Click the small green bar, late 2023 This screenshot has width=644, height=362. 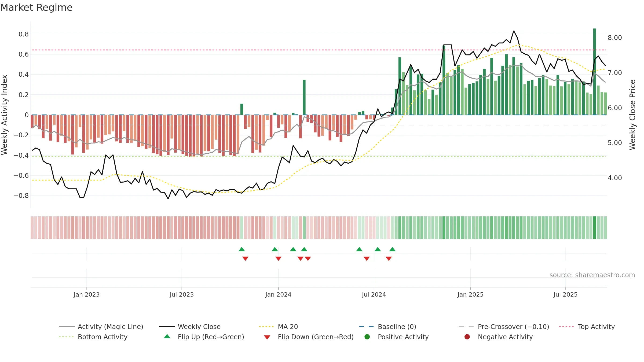(242, 109)
